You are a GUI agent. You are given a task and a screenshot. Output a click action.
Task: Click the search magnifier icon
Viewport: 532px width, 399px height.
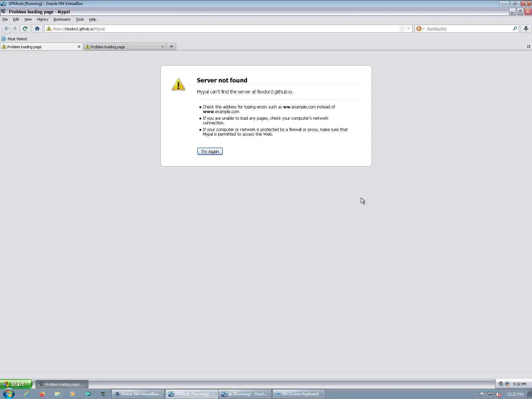point(515,29)
